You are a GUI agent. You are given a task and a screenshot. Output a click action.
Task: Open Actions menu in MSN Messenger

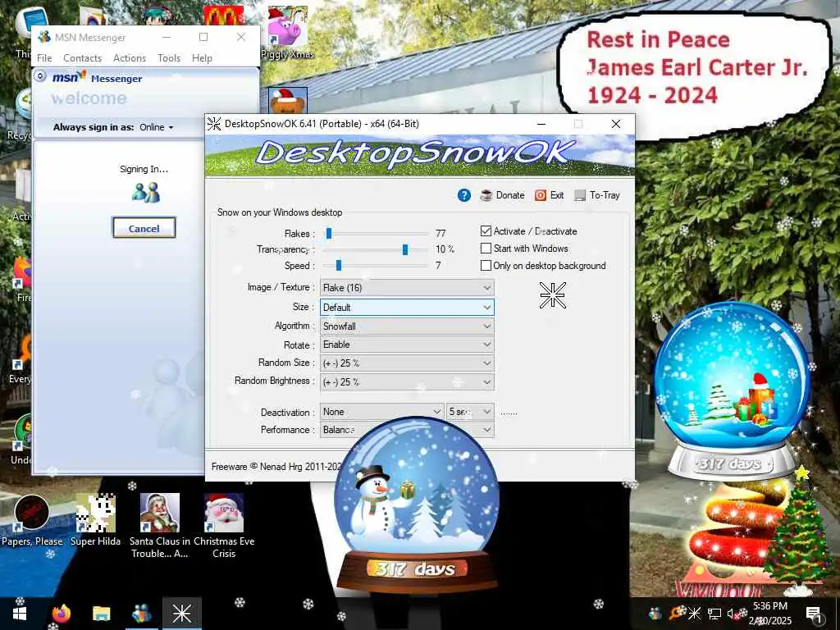129,58
